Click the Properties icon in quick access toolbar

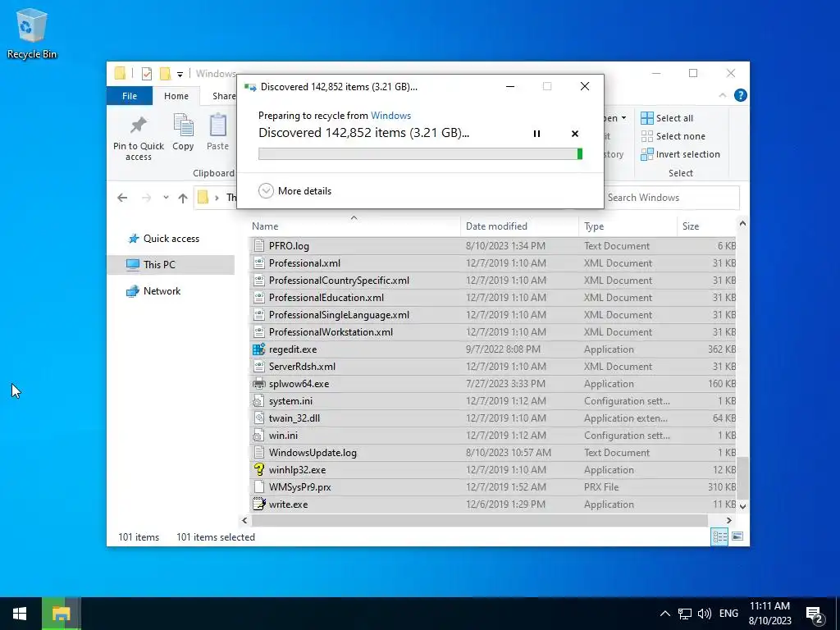click(146, 73)
